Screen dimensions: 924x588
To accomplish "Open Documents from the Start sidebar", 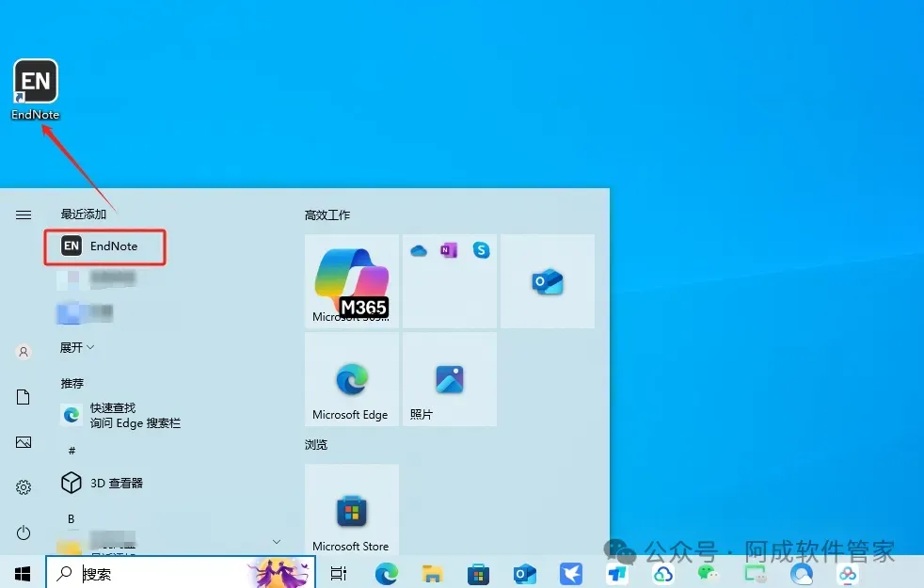I will coord(24,397).
